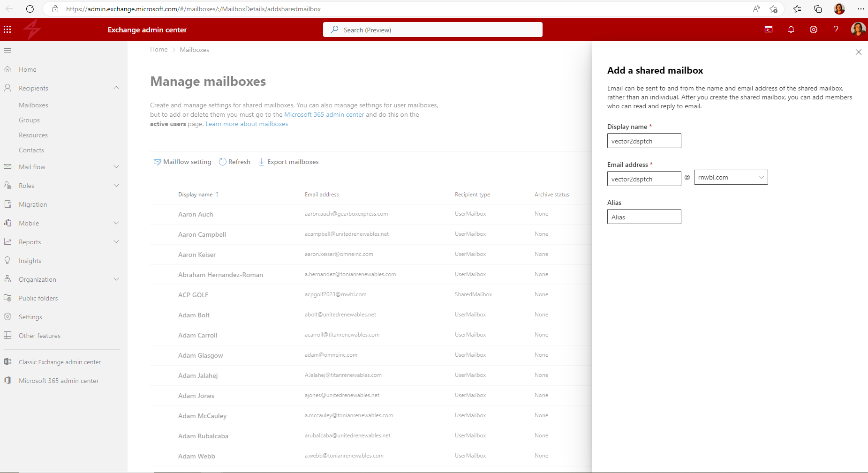
Task: Open the Settings gear in the top bar
Action: pyautogui.click(x=814, y=29)
